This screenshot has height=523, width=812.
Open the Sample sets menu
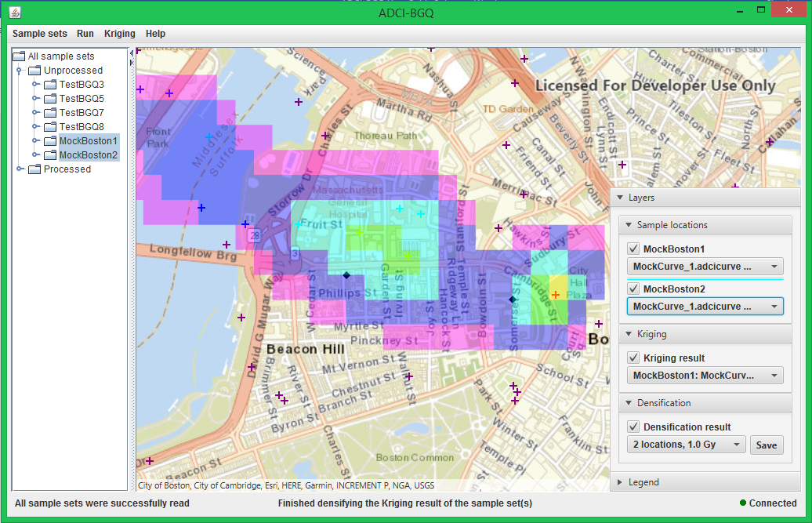(x=40, y=34)
